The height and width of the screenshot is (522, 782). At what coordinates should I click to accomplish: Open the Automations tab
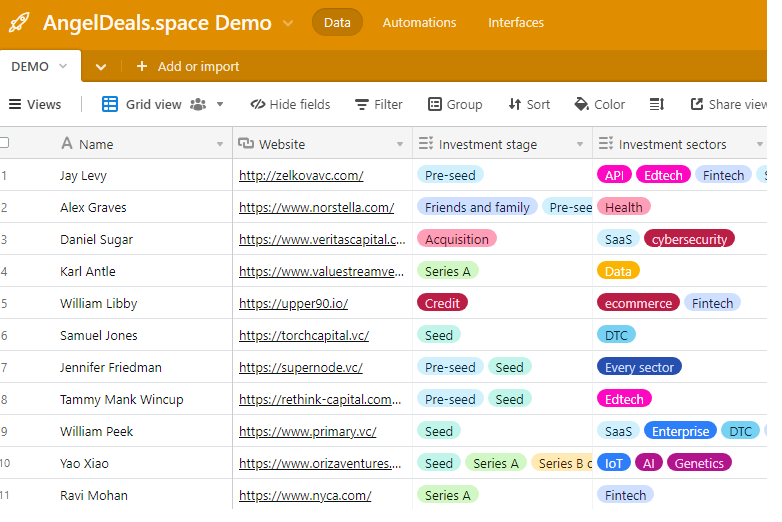tap(419, 22)
